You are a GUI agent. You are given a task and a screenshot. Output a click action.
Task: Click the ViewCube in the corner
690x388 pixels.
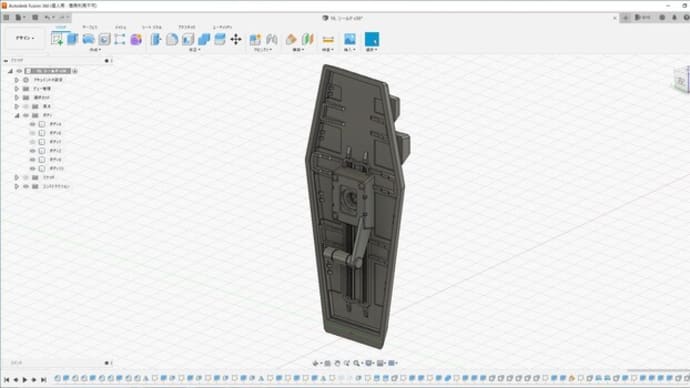click(682, 80)
